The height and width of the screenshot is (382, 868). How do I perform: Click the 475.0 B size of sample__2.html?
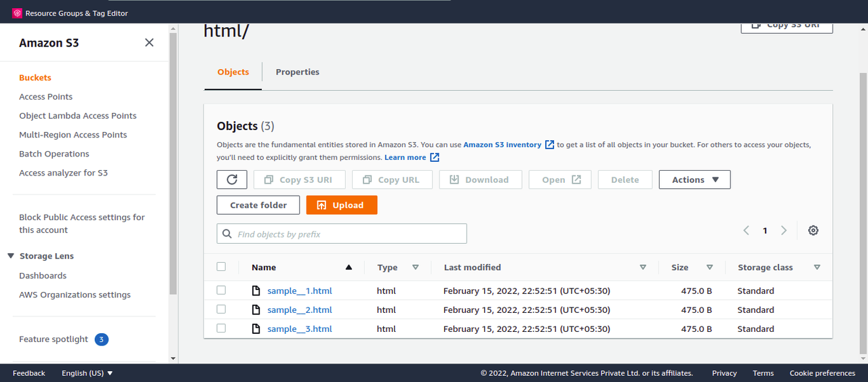[696, 310]
